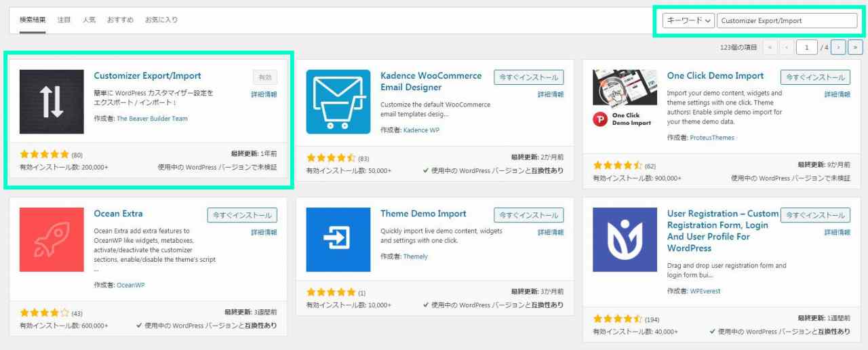Viewport: 868px width, 350px height.
Task: Open the Theme Demo Import plugin icon
Action: [x=338, y=239]
